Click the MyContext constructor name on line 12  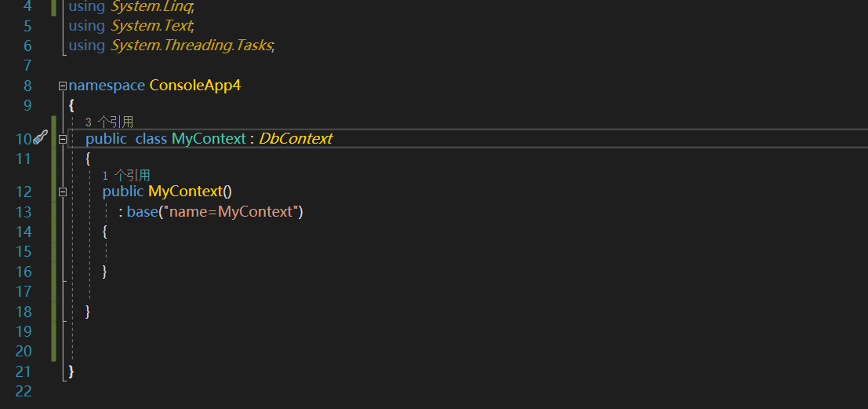(x=186, y=192)
